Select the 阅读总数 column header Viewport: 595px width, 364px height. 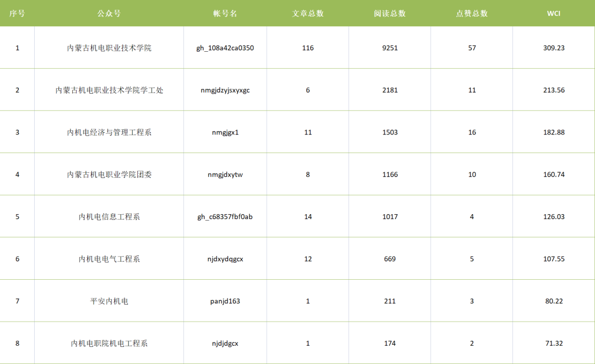(x=390, y=13)
